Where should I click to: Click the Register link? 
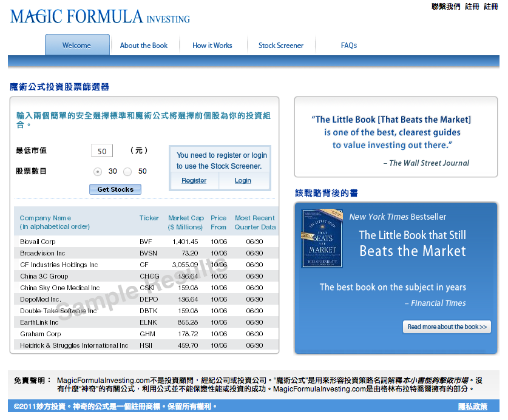click(194, 180)
